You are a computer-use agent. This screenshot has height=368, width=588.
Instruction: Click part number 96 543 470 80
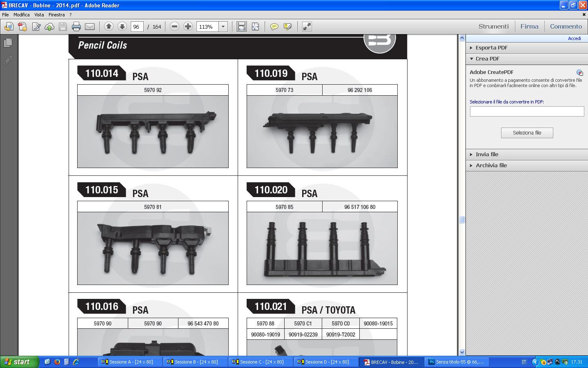point(203,323)
